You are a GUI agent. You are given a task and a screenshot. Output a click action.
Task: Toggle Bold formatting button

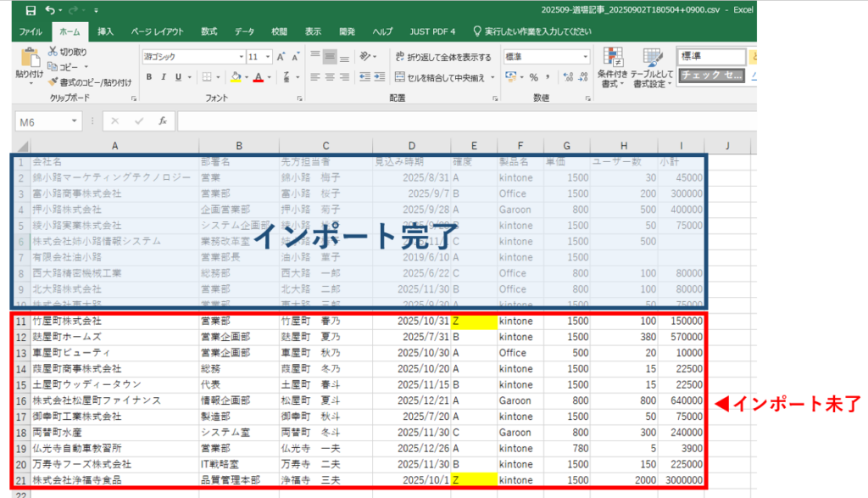(x=149, y=77)
